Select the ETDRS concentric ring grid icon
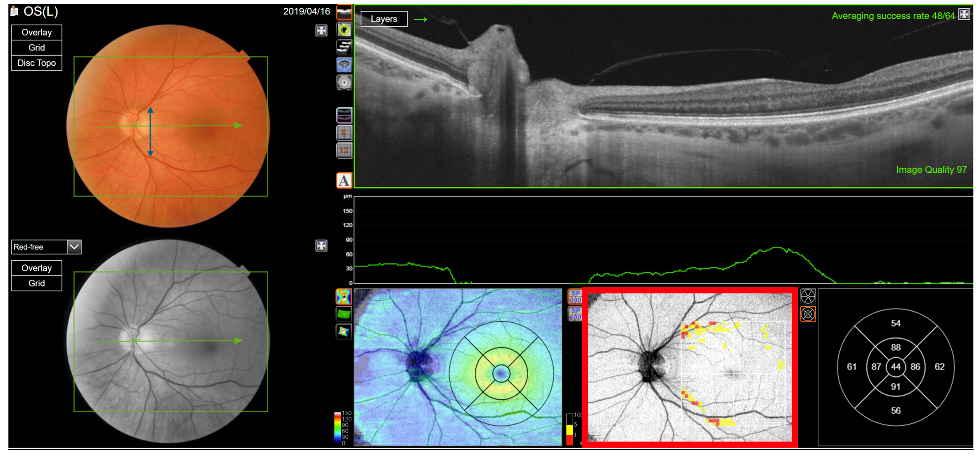980x456 pixels. click(x=808, y=314)
